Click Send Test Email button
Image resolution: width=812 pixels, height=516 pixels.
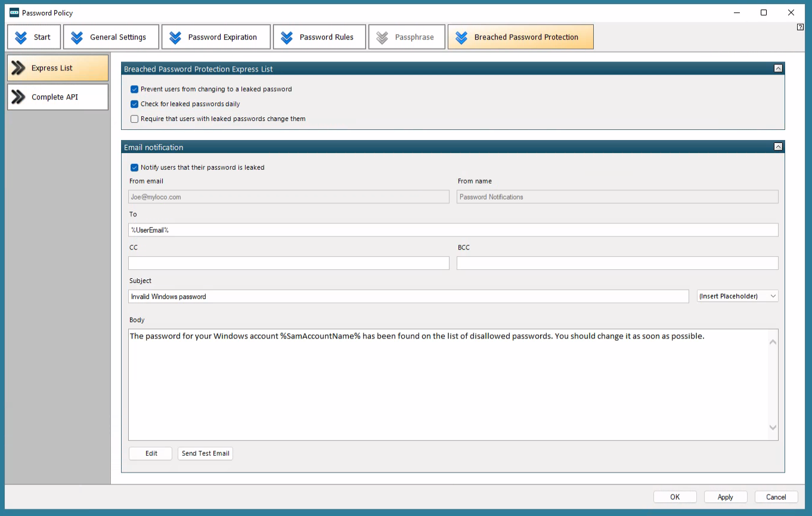[x=206, y=453]
